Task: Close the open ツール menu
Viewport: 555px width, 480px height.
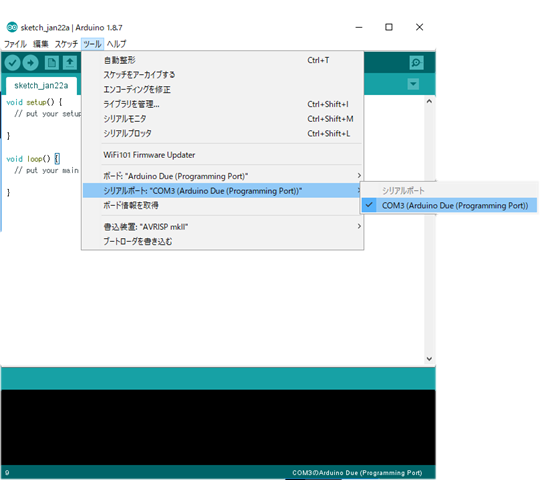Action: pos(92,44)
